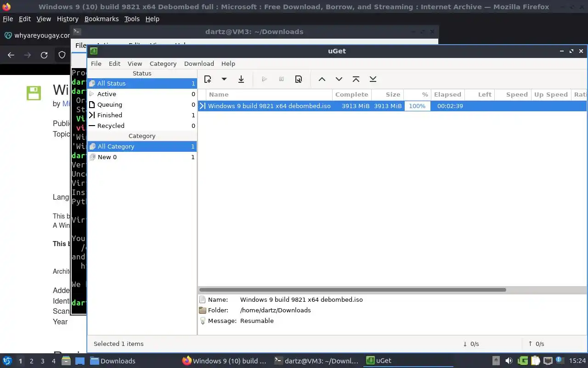Move selected download to bottom

coord(373,79)
